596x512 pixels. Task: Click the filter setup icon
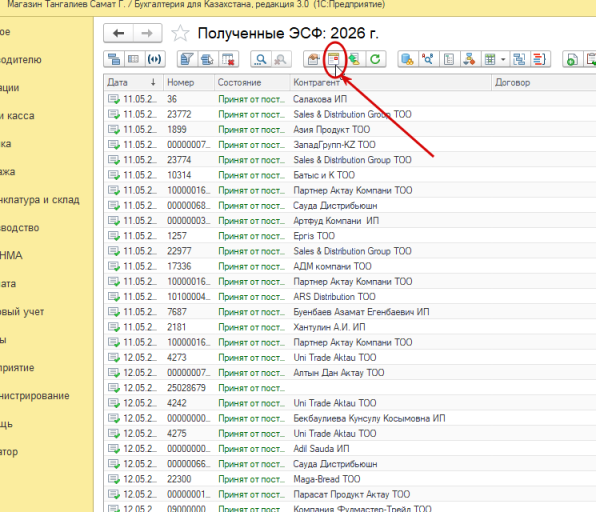tap(187, 59)
